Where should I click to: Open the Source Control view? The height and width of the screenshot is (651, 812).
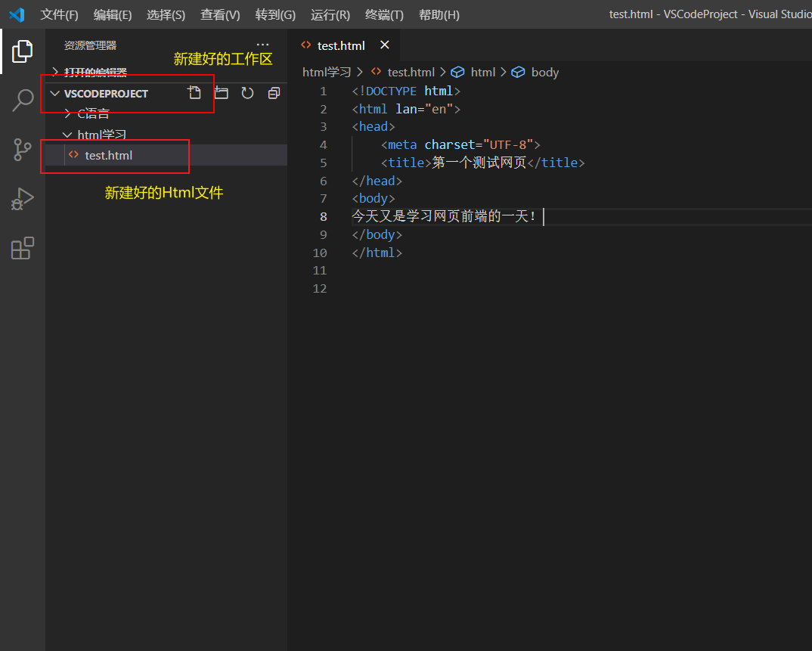pyautogui.click(x=22, y=150)
